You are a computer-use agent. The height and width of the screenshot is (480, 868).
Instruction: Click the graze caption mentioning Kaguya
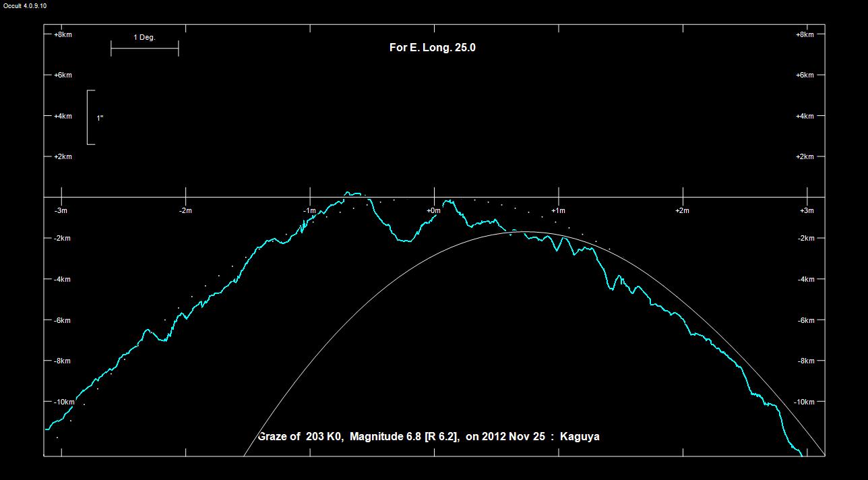pos(429,436)
